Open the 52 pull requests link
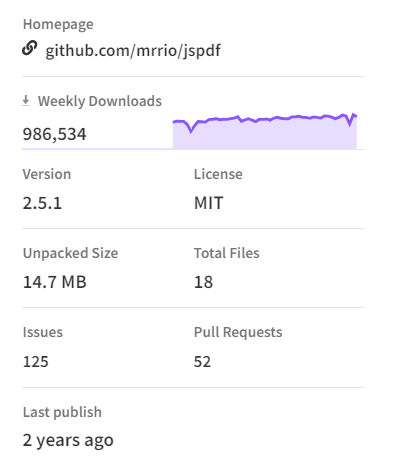Image resolution: width=393 pixels, height=465 pixels. pyautogui.click(x=202, y=362)
